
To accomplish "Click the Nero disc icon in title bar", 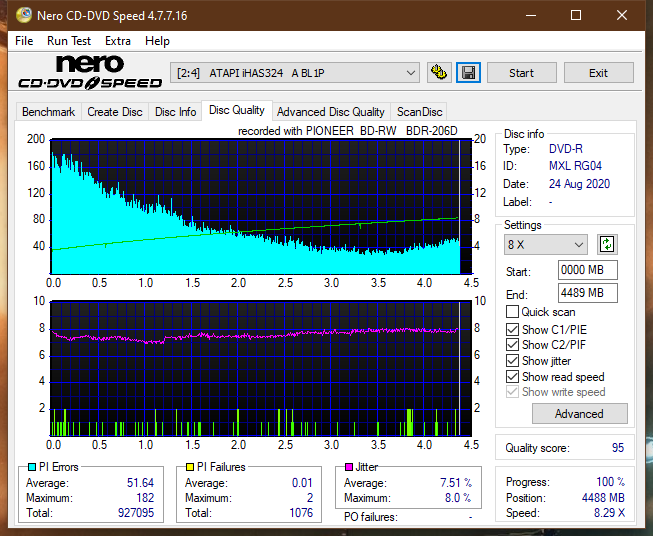I will click(24, 15).
